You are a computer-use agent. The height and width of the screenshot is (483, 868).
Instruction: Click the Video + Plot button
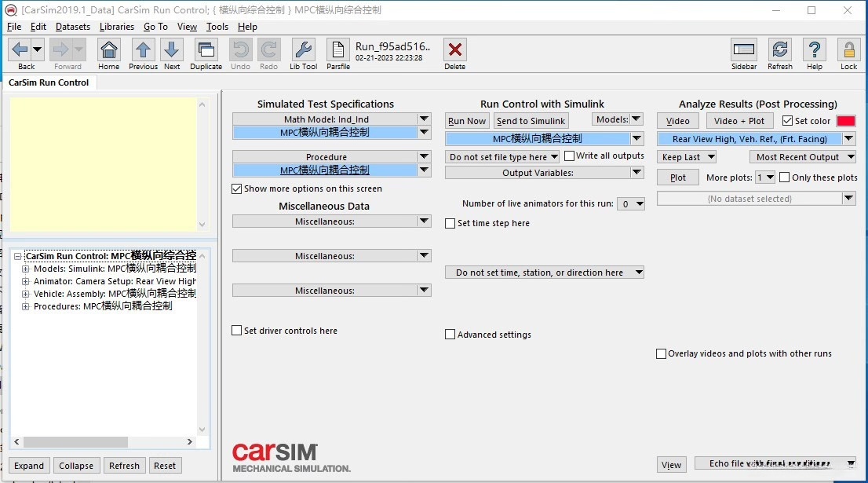tap(739, 121)
